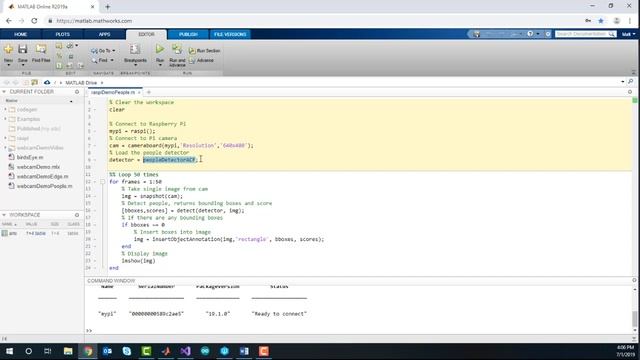Switch to the APPS tab

pyautogui.click(x=104, y=34)
